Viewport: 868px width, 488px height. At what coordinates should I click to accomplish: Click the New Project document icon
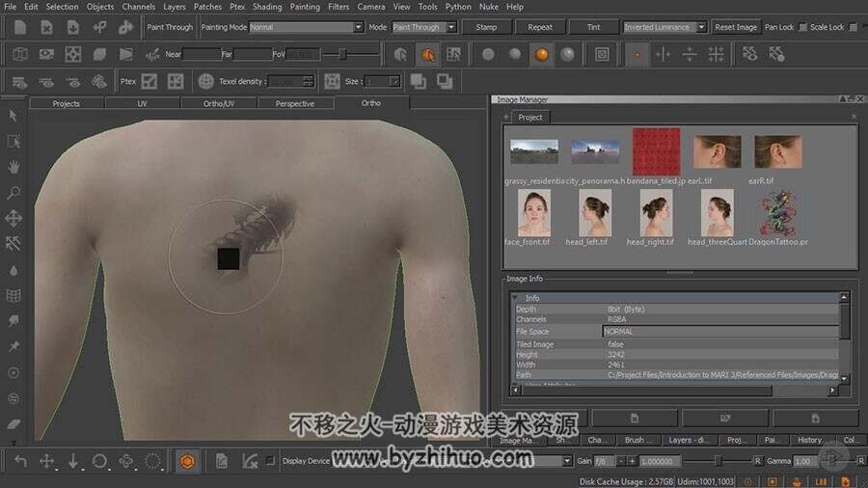(20, 27)
